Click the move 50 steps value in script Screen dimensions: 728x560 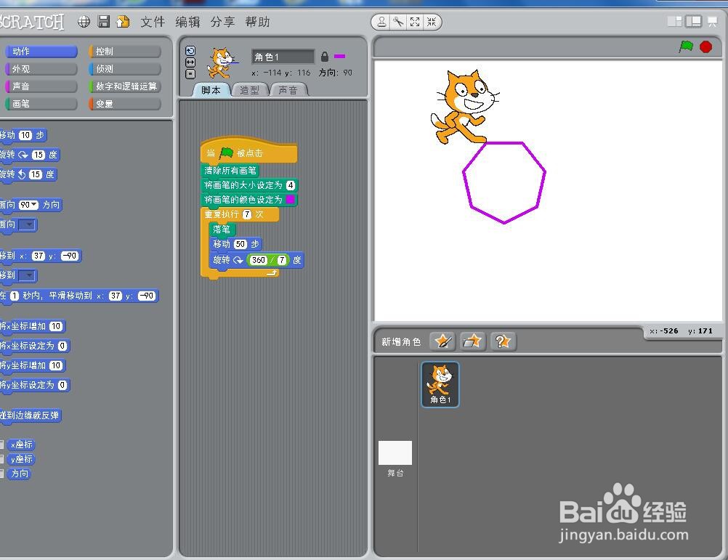(x=240, y=244)
